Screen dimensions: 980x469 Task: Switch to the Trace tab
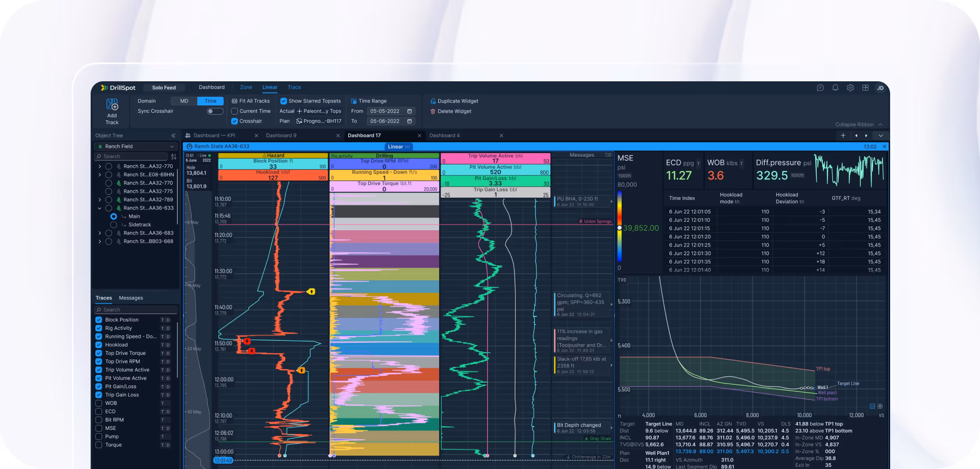tap(294, 88)
